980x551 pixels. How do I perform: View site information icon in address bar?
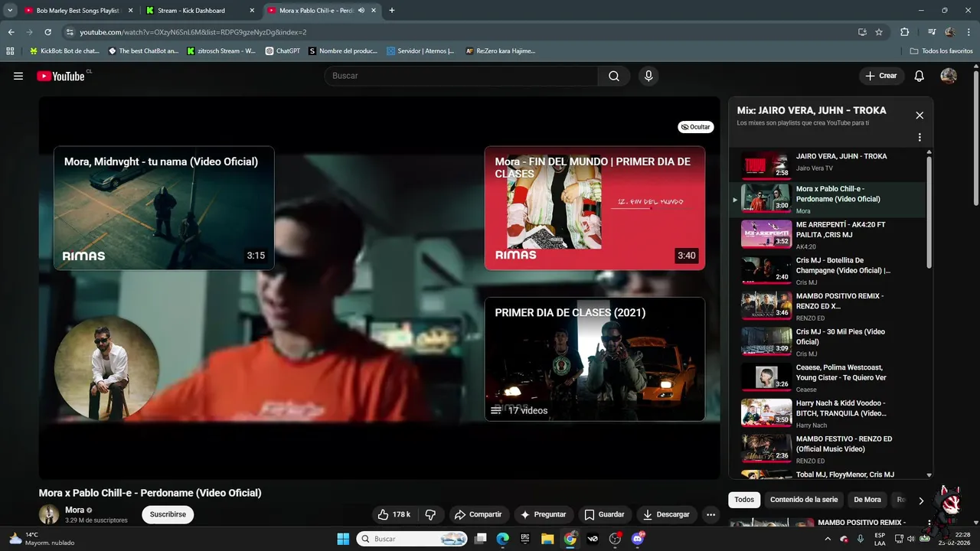point(70,32)
